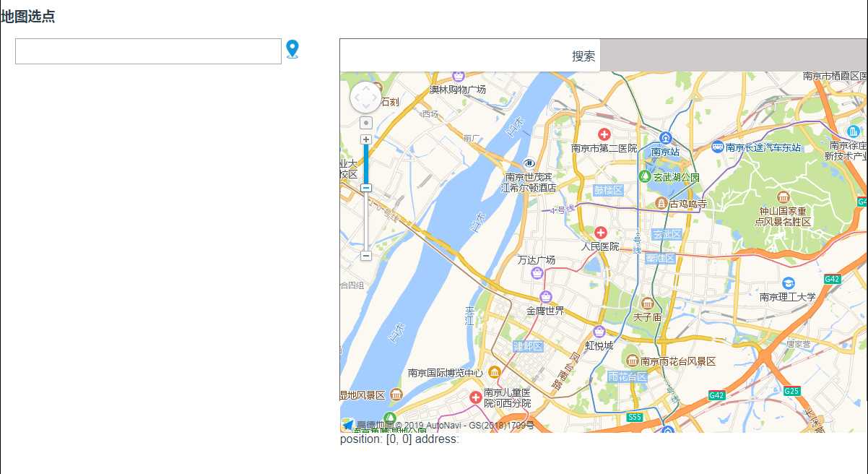This screenshot has height=474, width=868.
Task: Click the 鼓楼区 district label
Action: [x=608, y=190]
